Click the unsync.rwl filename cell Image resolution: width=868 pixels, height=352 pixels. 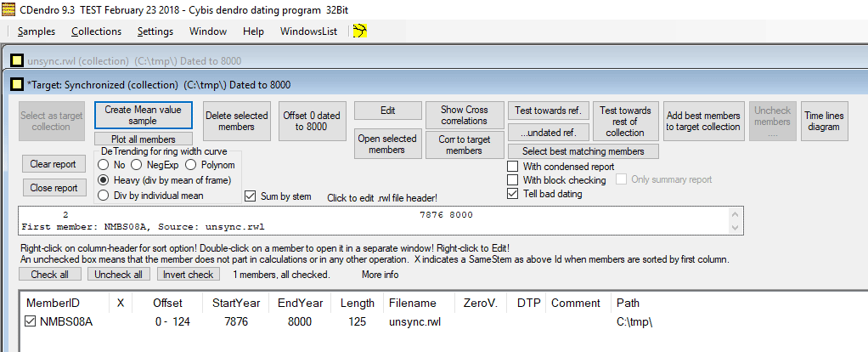point(414,321)
